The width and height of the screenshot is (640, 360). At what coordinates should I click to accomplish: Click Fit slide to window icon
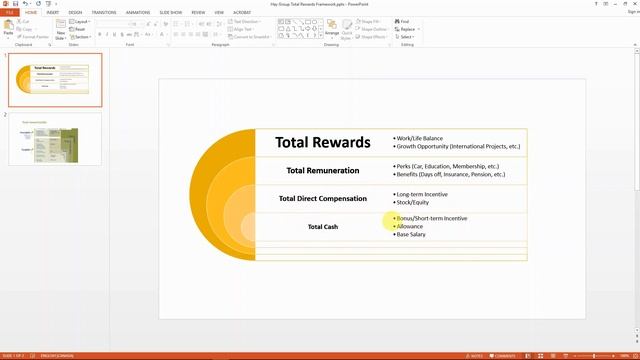pos(636,356)
